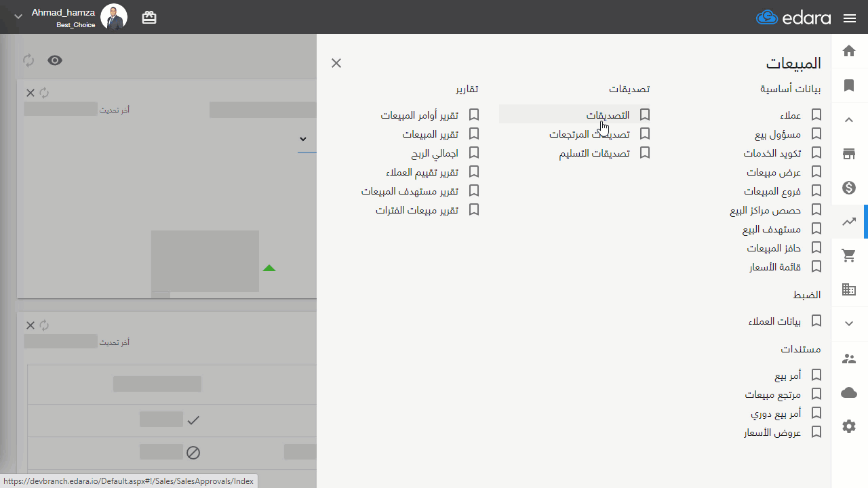Open تقرير تقييم العملاء report
The height and width of the screenshot is (488, 868).
point(422,173)
